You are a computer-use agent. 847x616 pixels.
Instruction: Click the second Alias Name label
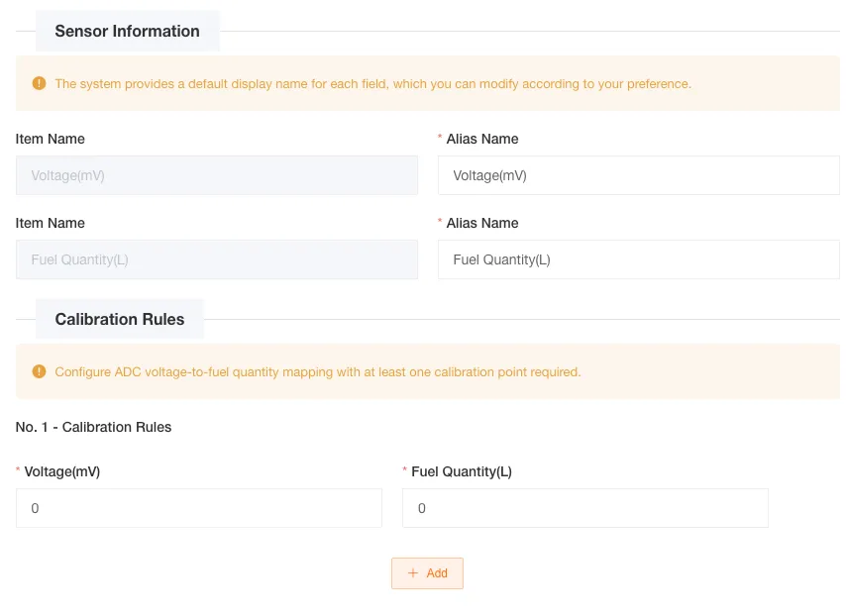point(481,223)
